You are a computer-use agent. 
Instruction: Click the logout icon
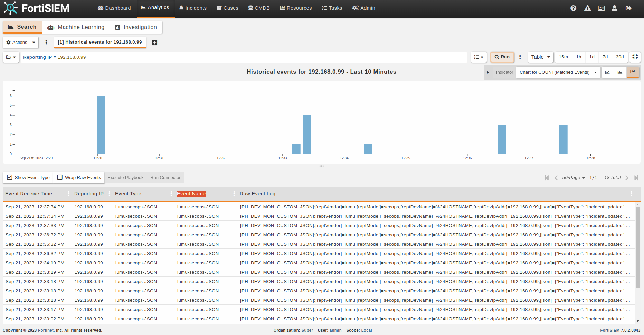pyautogui.click(x=628, y=8)
